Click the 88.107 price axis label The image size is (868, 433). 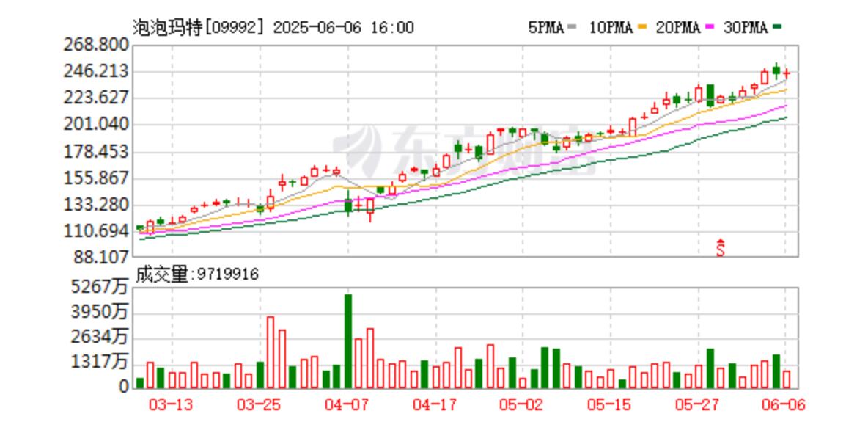100,257
